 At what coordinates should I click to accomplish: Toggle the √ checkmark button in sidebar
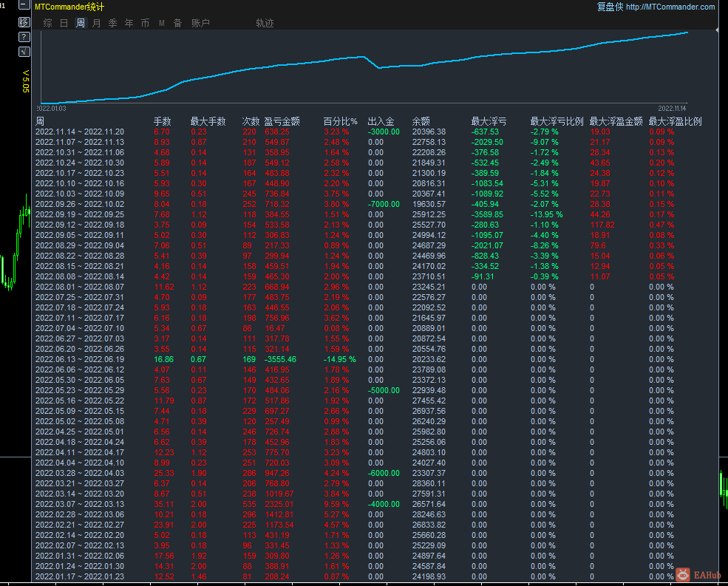24,52
